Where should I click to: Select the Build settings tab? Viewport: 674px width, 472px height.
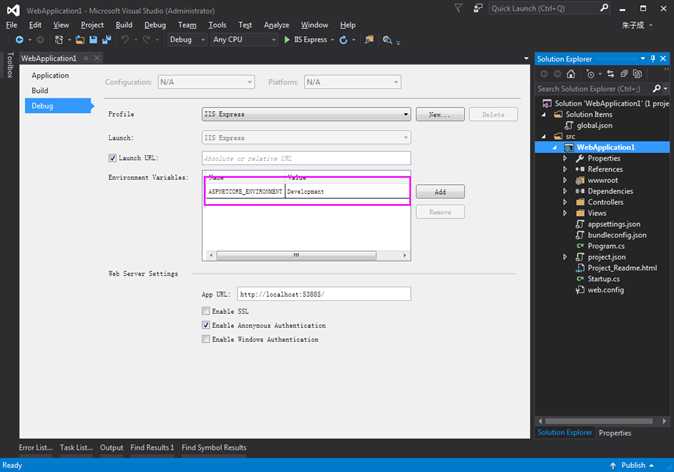click(40, 90)
